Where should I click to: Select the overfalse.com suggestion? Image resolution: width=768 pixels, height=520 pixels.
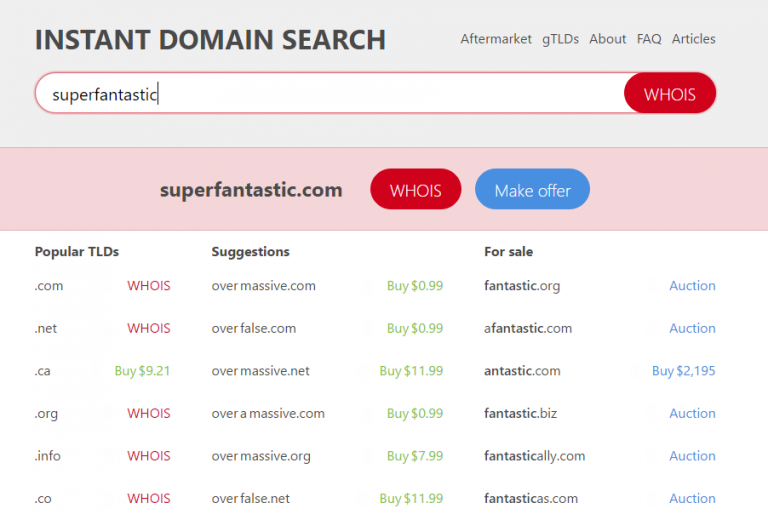tap(254, 328)
